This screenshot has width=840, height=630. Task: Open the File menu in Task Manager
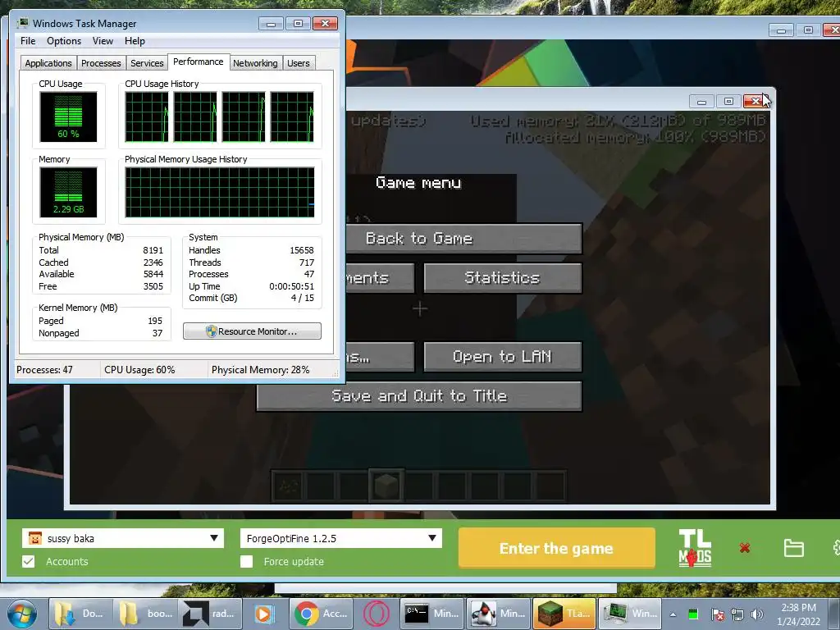[28, 41]
